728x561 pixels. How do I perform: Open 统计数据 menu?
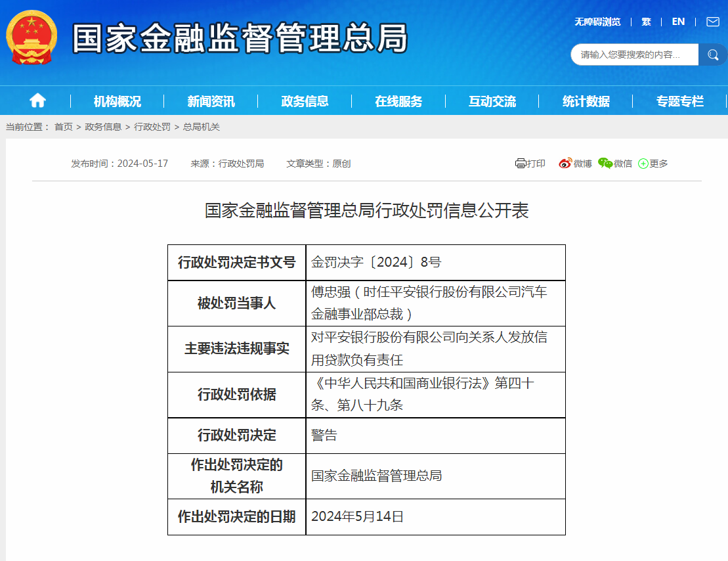point(586,101)
